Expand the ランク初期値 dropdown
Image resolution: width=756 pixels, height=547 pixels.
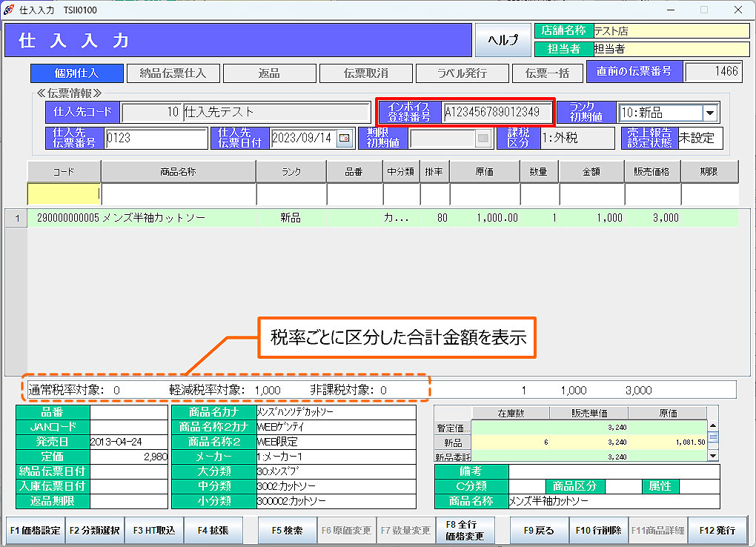pos(710,113)
